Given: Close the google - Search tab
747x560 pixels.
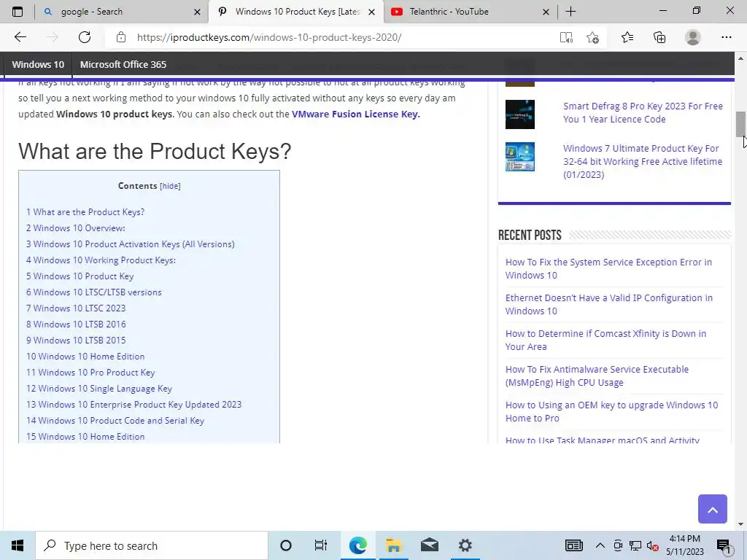Looking at the screenshot, I should [x=197, y=12].
